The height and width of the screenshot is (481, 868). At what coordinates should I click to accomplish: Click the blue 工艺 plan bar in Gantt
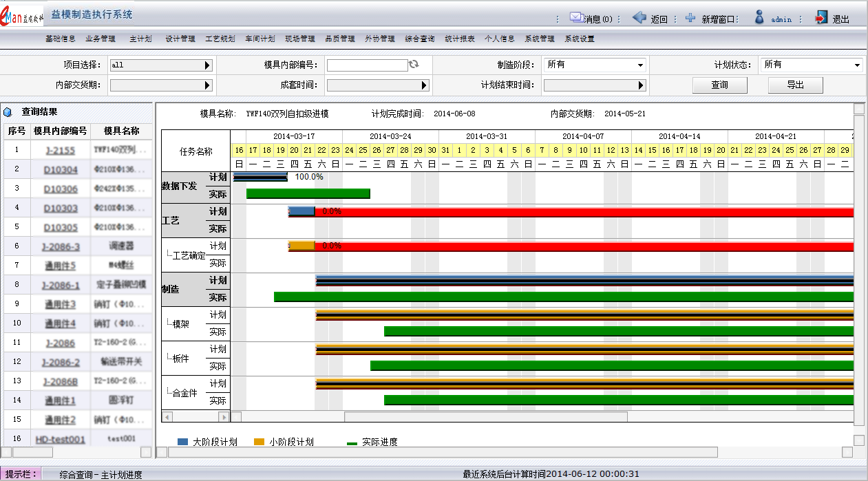coord(301,211)
